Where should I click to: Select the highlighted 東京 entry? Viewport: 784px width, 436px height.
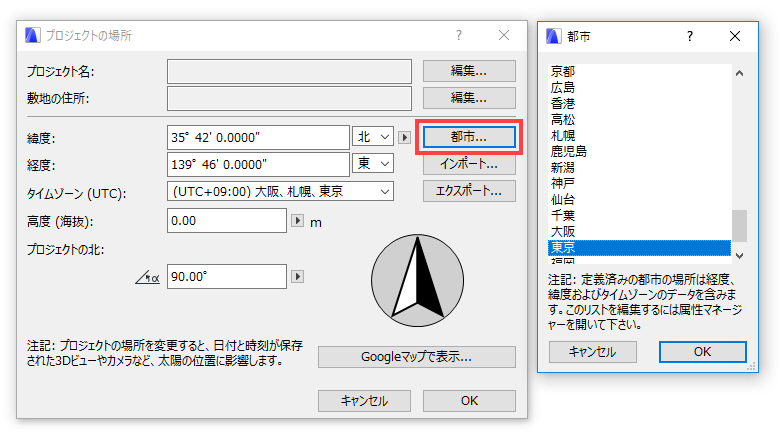coord(640,248)
